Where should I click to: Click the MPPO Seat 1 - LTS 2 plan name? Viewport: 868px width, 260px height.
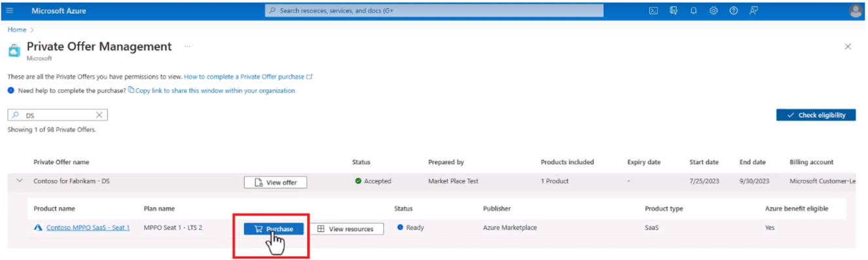pos(173,228)
